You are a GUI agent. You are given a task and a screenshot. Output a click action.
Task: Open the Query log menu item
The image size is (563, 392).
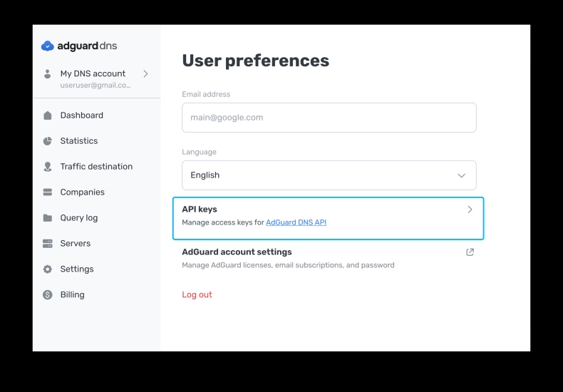tap(79, 218)
